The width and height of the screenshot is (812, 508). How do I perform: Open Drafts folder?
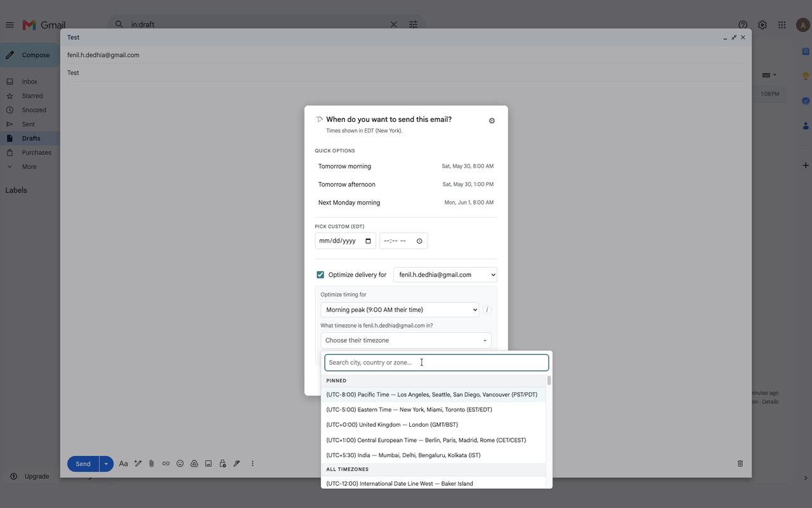(30, 138)
